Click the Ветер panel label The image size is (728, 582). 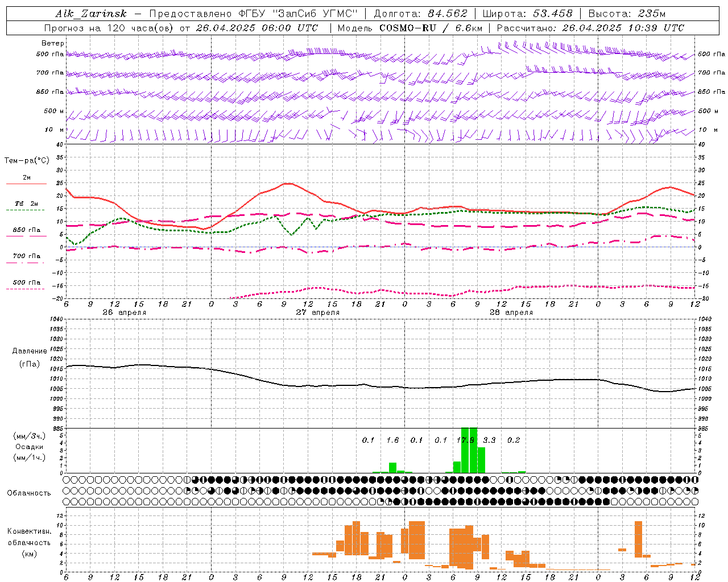[x=53, y=43]
